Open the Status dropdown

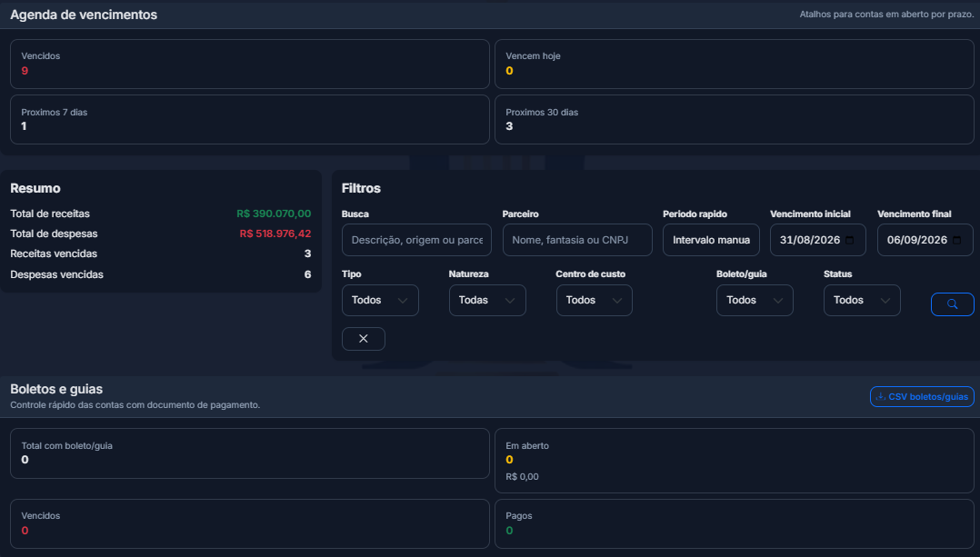pos(862,301)
